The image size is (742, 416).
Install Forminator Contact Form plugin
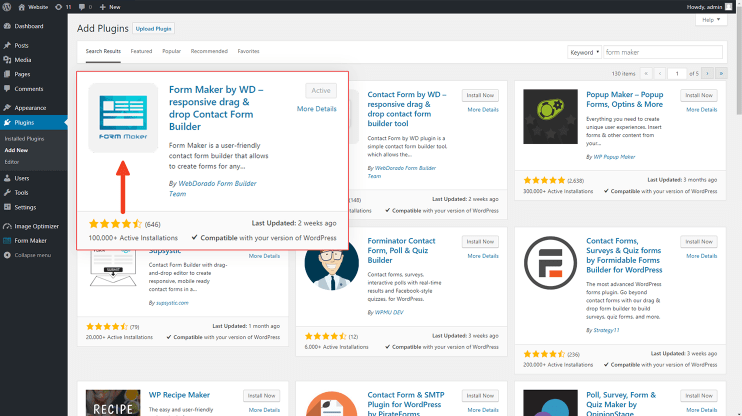click(480, 241)
